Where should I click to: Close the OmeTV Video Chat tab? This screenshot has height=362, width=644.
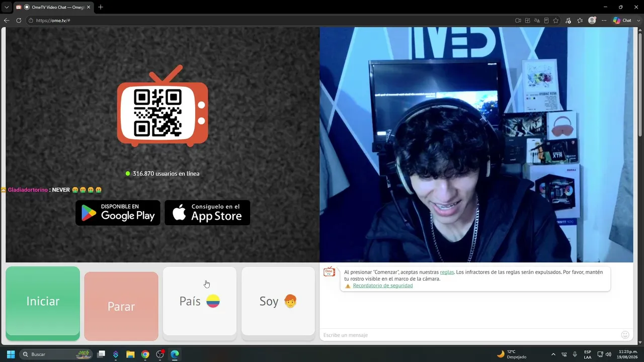point(89,7)
